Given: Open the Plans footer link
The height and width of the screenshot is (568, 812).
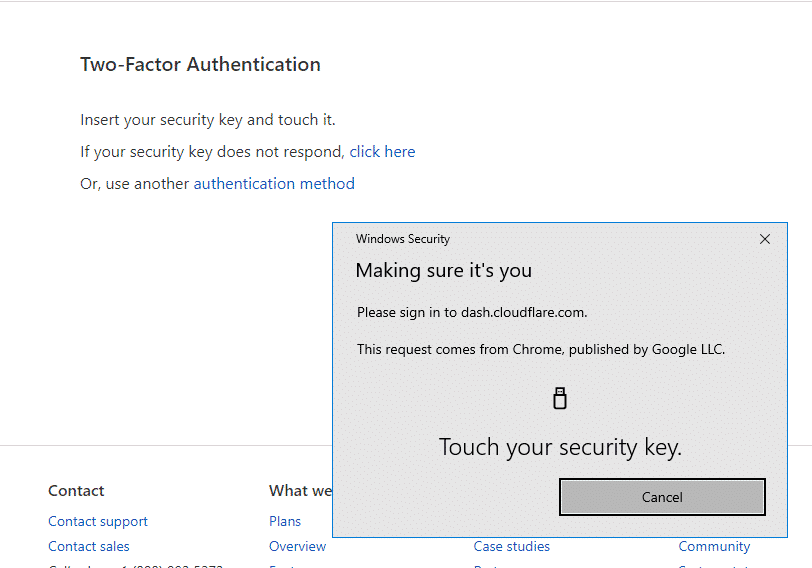Looking at the screenshot, I should point(285,521).
